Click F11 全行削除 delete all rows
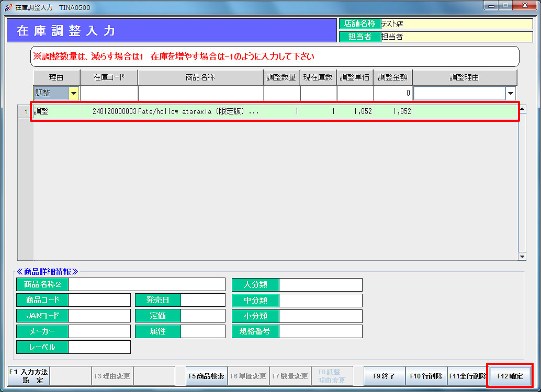Screen dimensions: 541x392 (x=467, y=376)
